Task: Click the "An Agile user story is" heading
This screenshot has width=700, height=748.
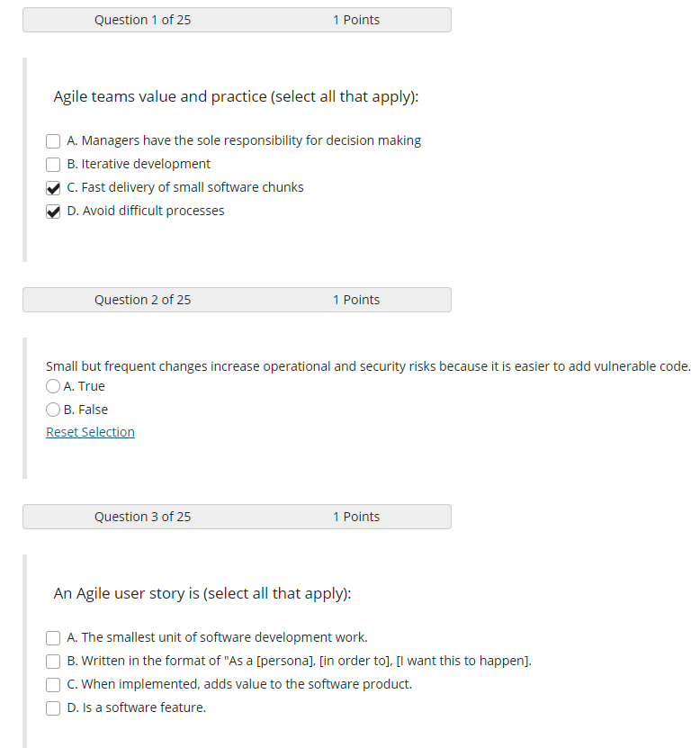Action: click(202, 592)
